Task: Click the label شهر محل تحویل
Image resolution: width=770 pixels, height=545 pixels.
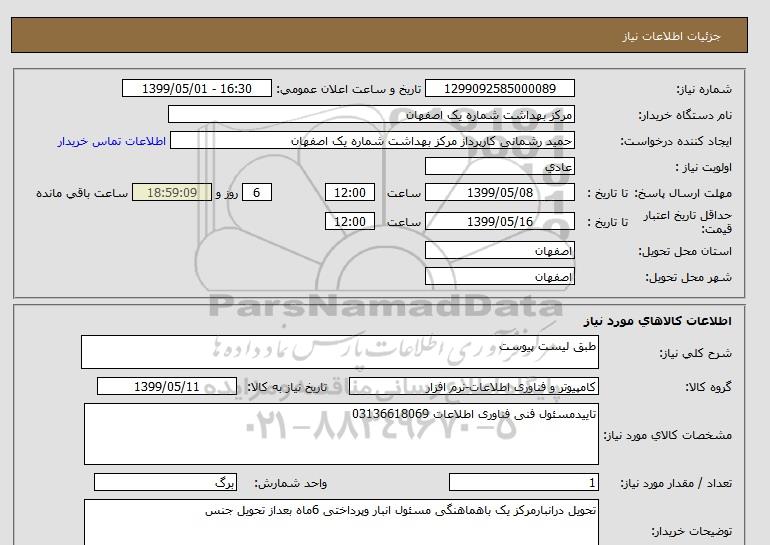Action: 688,277
